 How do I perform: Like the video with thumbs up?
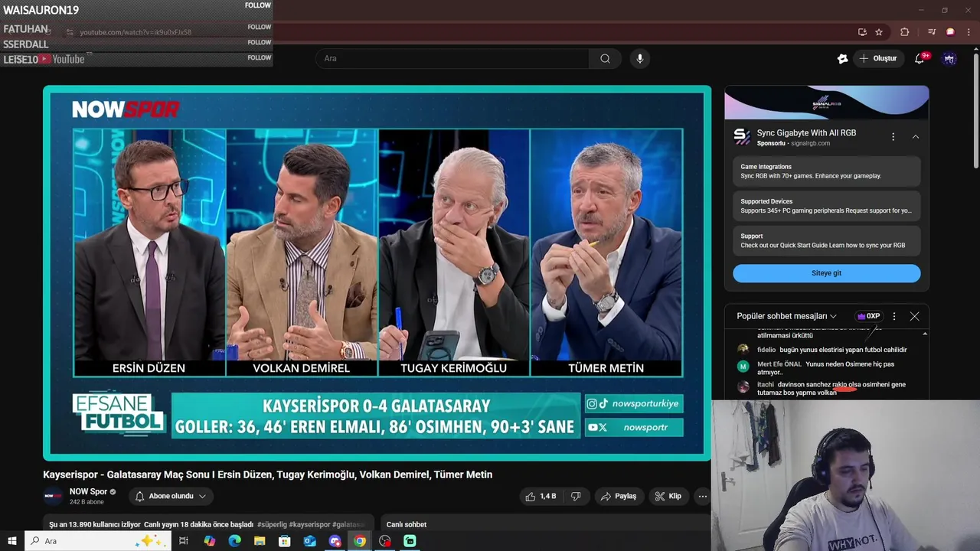pos(541,496)
